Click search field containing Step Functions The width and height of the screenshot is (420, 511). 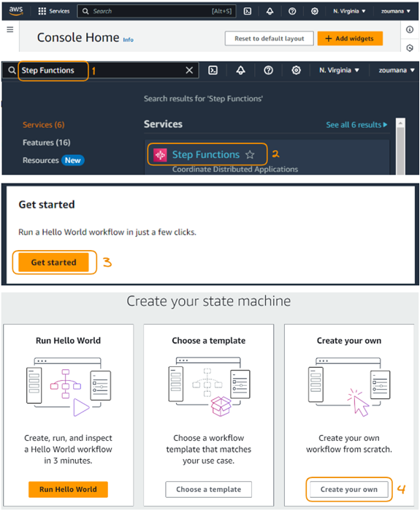tap(101, 70)
